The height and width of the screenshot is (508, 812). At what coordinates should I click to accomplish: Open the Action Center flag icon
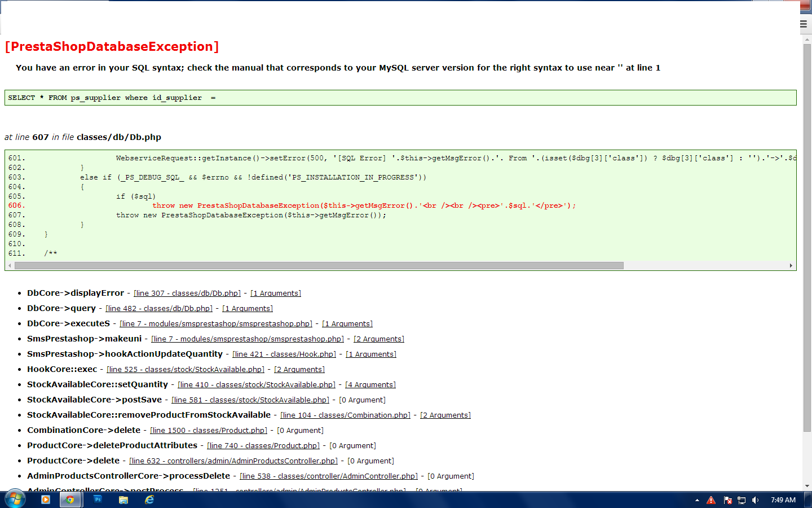tap(727, 500)
